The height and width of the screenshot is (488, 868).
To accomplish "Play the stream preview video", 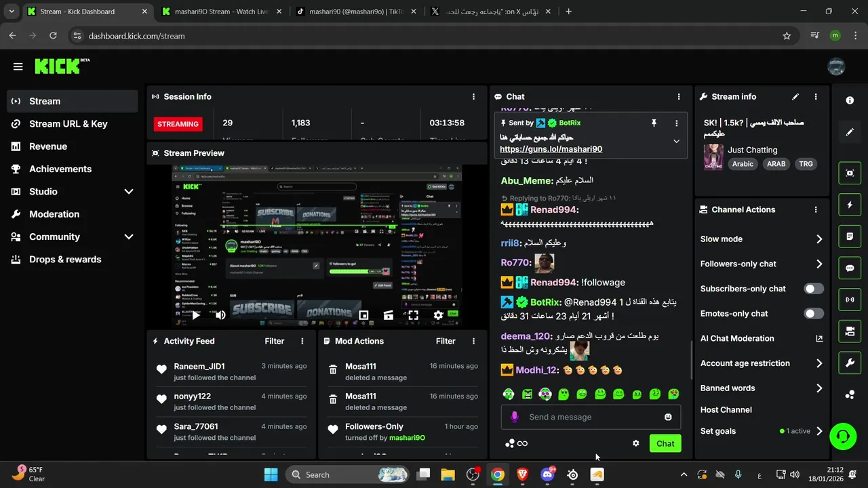I will pyautogui.click(x=195, y=315).
